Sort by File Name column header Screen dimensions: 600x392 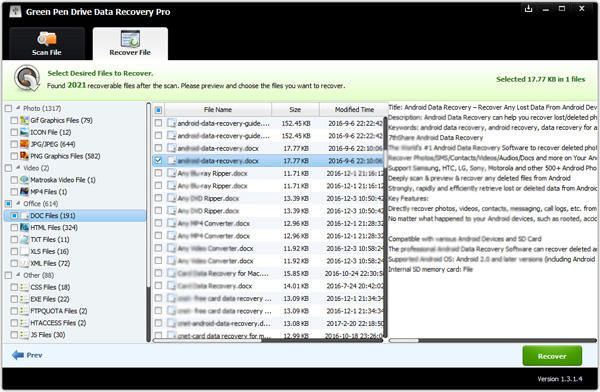pos(218,109)
